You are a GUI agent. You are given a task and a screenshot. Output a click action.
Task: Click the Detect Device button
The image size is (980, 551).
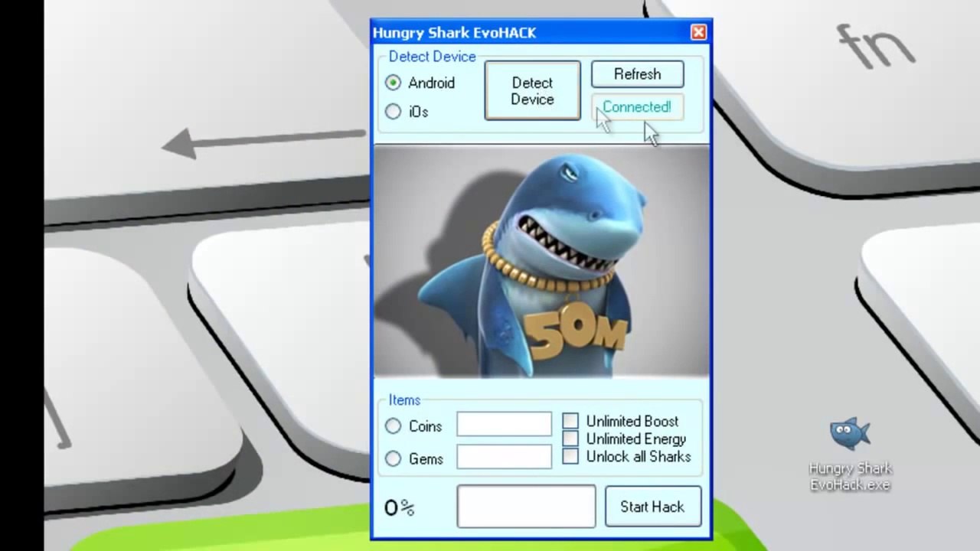coord(532,91)
